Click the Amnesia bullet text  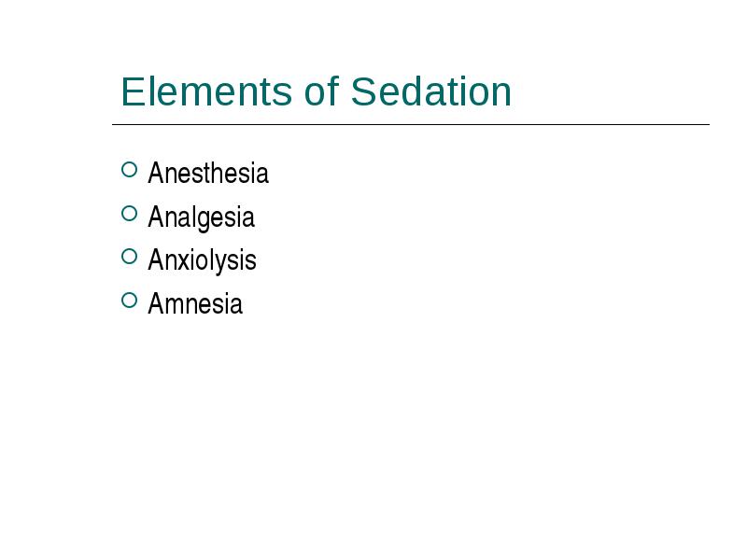click(195, 304)
